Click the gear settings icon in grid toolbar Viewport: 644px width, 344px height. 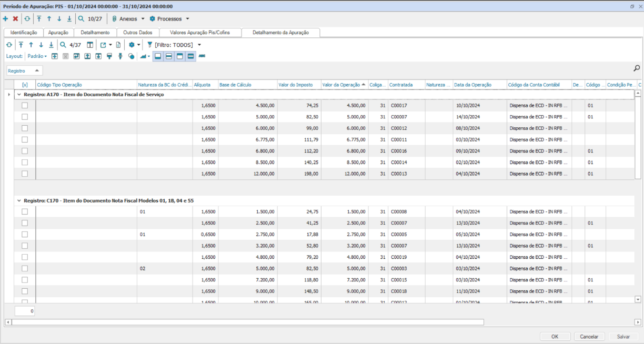132,45
